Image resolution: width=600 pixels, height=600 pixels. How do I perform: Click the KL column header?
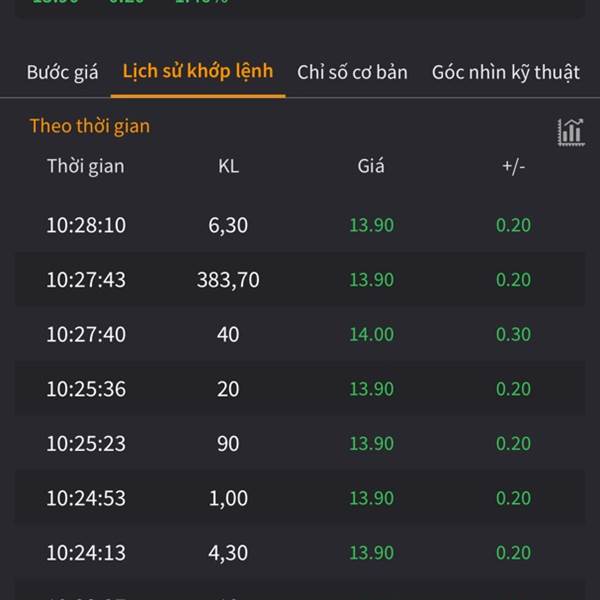(x=228, y=166)
